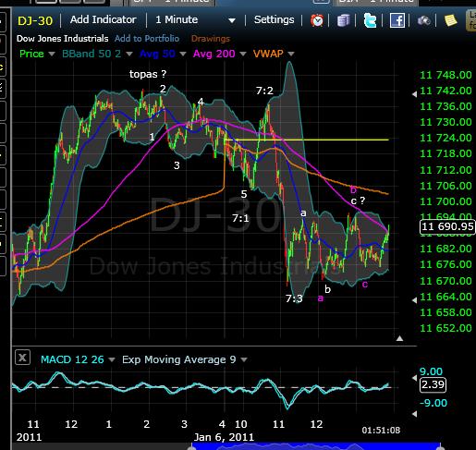Expand Exp Moving Average 9 dropdown
The width and height of the screenshot is (476, 450).
tap(244, 359)
